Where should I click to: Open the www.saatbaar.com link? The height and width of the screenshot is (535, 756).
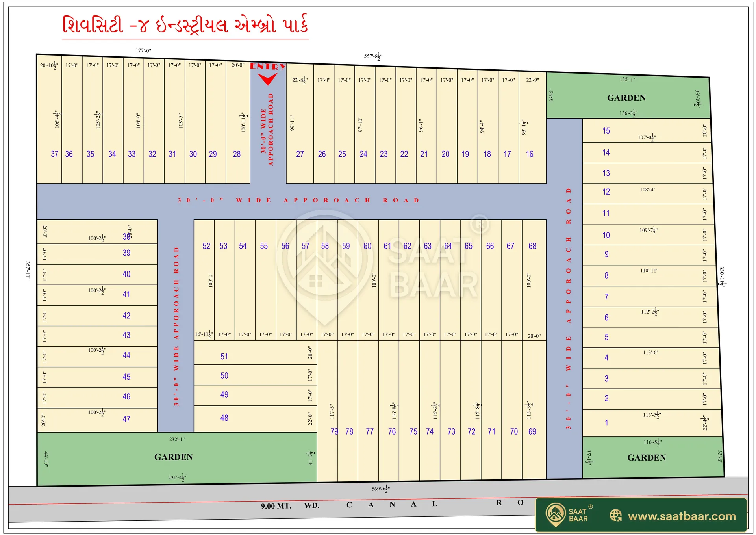pos(682,516)
